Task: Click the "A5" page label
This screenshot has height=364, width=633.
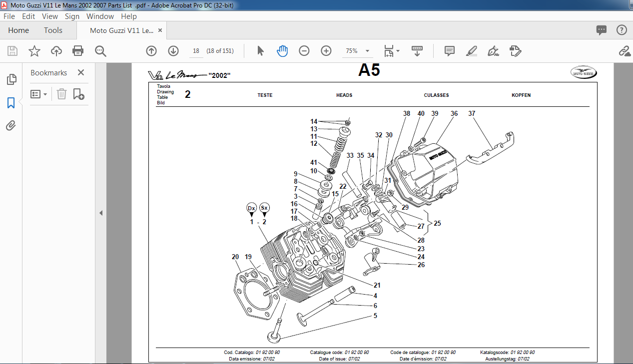Action: click(x=369, y=70)
